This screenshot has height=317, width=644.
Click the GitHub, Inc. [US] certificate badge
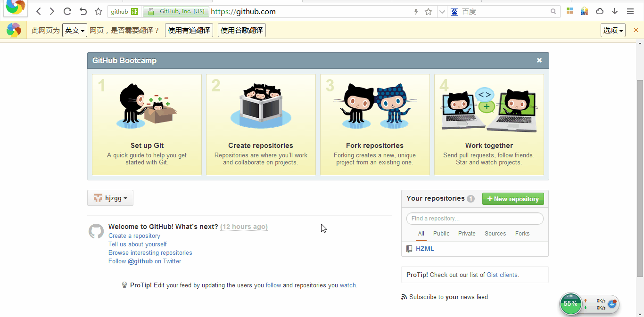(176, 11)
